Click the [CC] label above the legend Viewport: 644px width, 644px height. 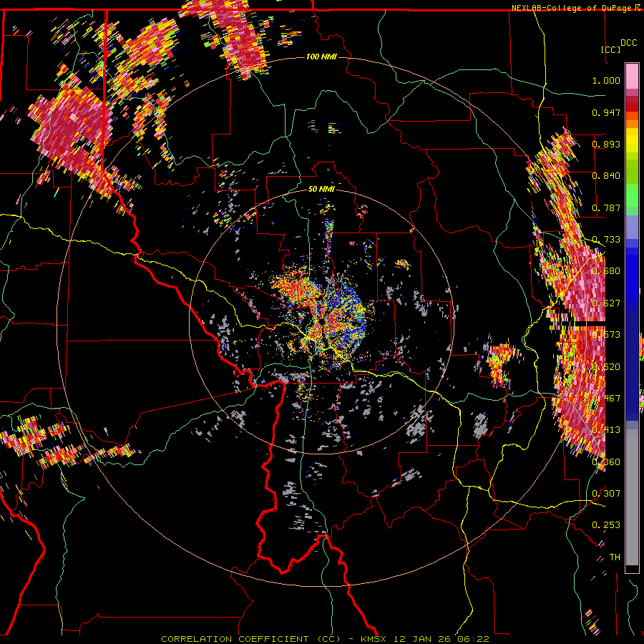[x=610, y=49]
